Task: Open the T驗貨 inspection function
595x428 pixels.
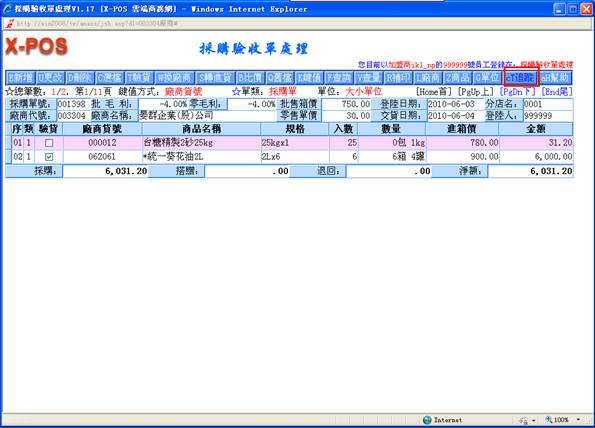Action: pos(140,78)
